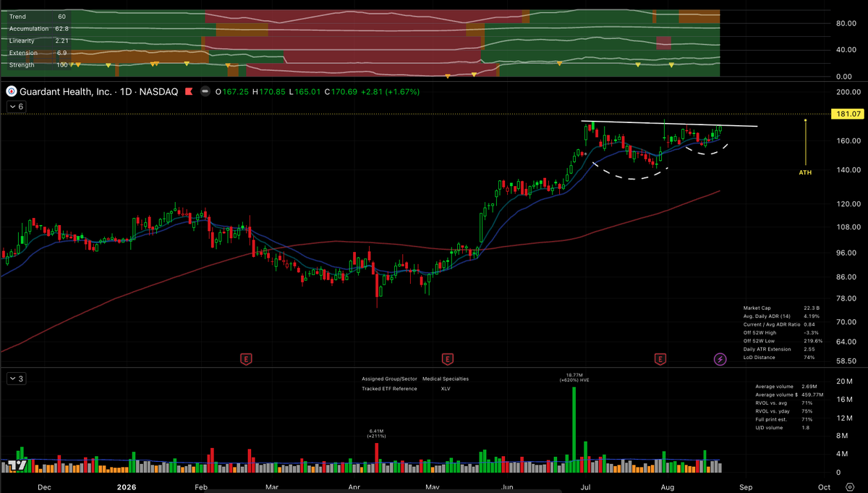Click the 181.07 price label on axis

[848, 114]
